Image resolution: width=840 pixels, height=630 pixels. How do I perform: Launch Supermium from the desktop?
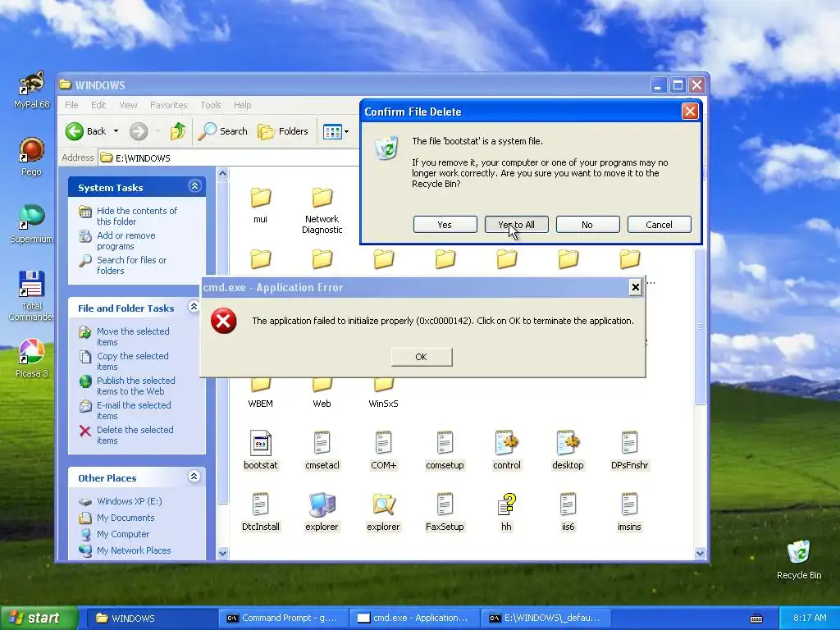[32, 224]
